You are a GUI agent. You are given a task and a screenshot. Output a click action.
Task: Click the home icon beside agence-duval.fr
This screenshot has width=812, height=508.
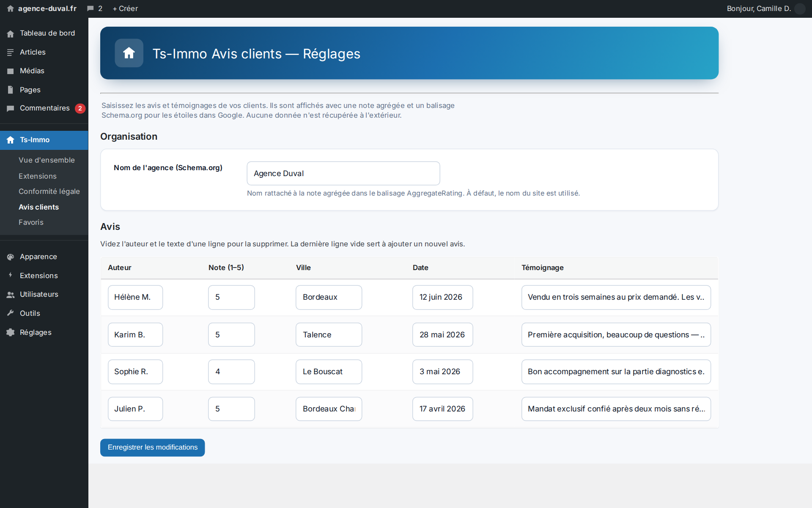[x=11, y=8]
